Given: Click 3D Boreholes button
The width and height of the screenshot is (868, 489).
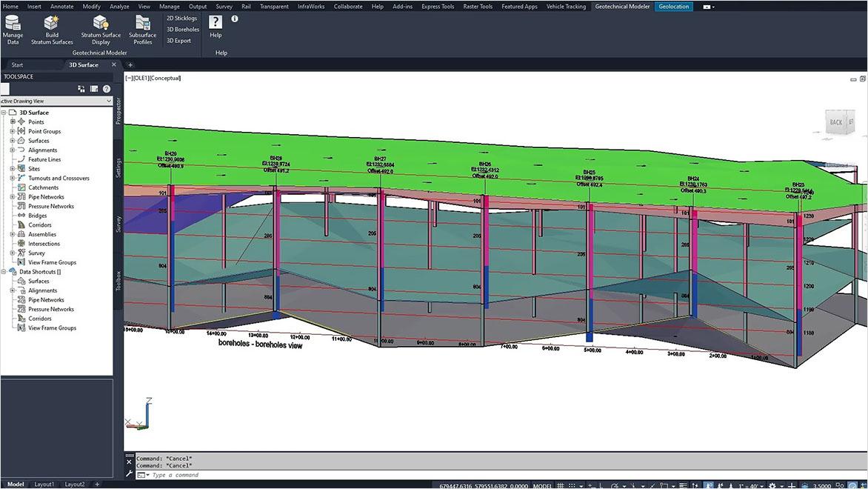Looking at the screenshot, I should pyautogui.click(x=183, y=30).
